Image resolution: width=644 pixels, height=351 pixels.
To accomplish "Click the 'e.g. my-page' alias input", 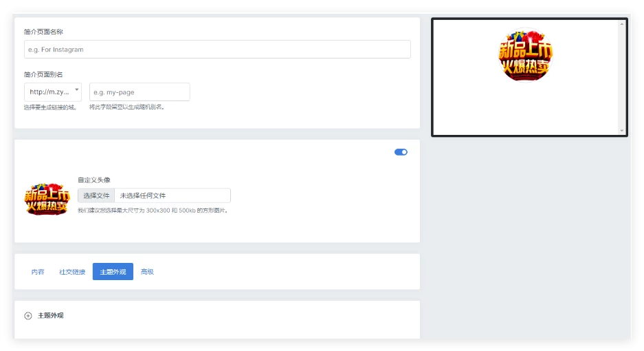I will tap(140, 92).
